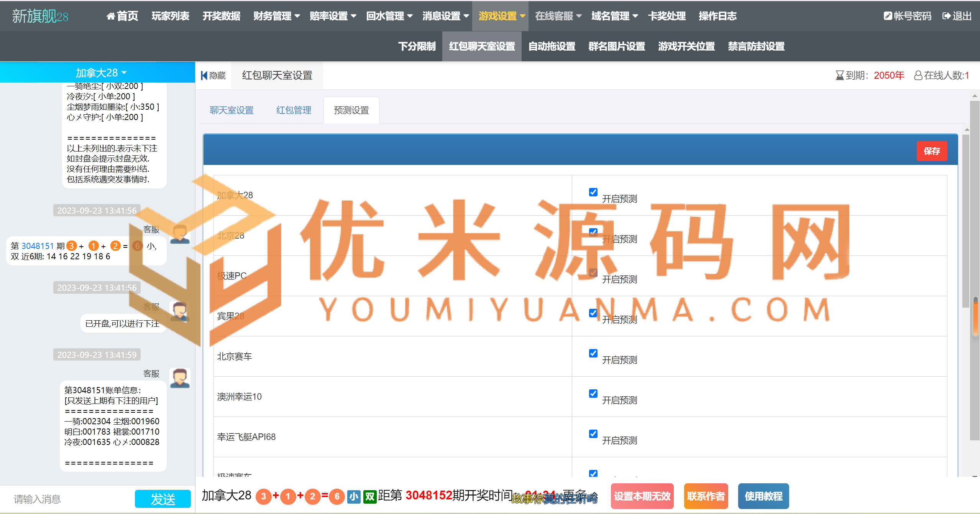
Task: Click the hourglass icon beside 到期
Action: coord(840,75)
